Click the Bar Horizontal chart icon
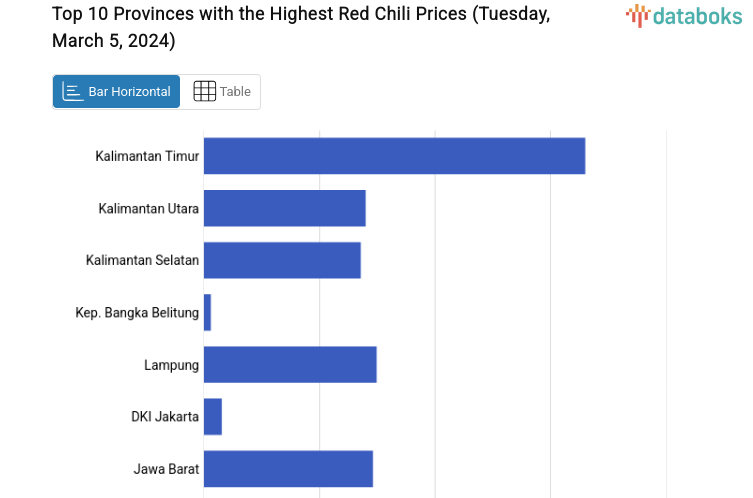This screenshot has height=498, width=753. [x=72, y=92]
